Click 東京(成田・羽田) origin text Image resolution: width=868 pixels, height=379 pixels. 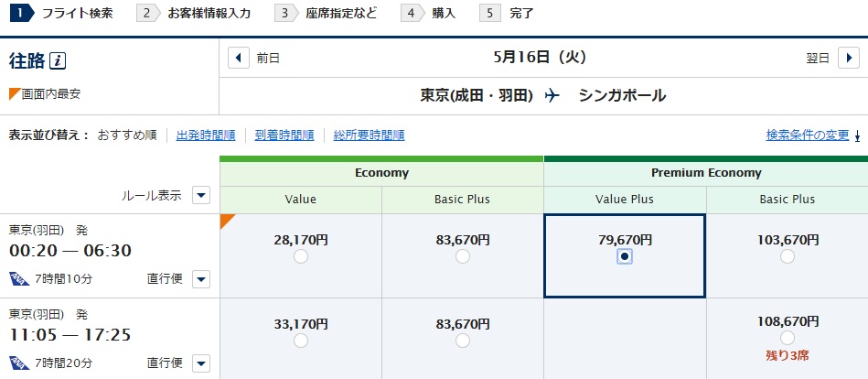click(477, 96)
